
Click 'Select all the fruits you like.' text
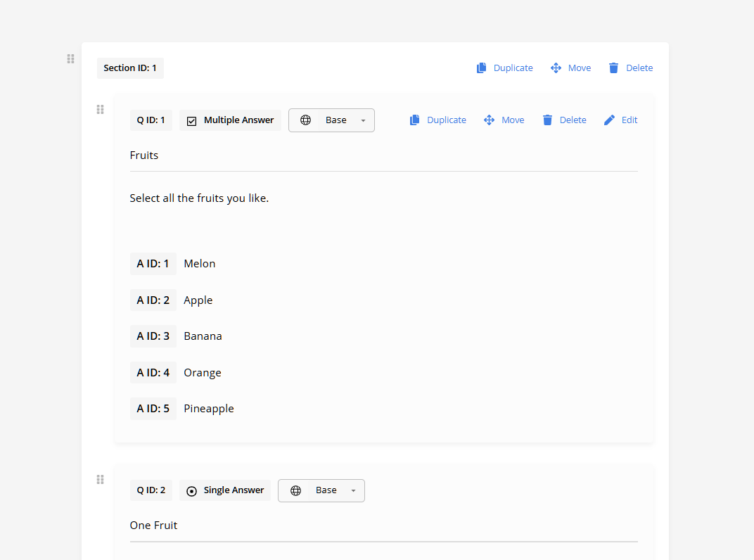click(199, 198)
